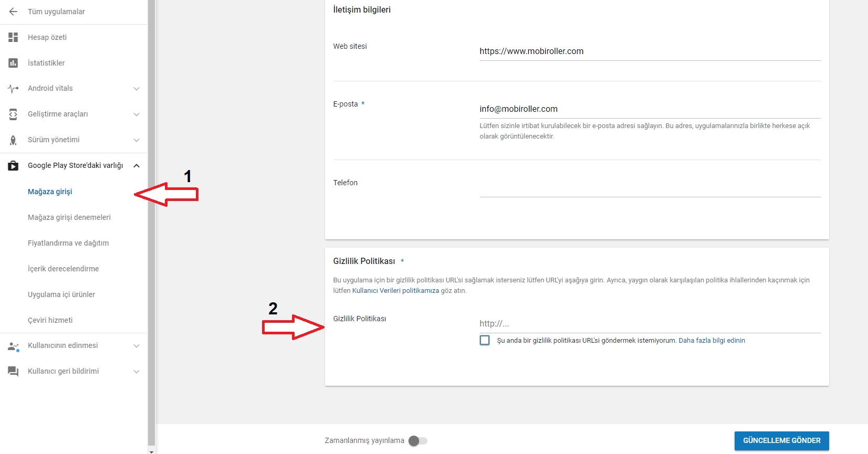Image resolution: width=868 pixels, height=454 pixels.
Task: Click the back arrow beside Tüm uygulamalar
Action: (13, 12)
